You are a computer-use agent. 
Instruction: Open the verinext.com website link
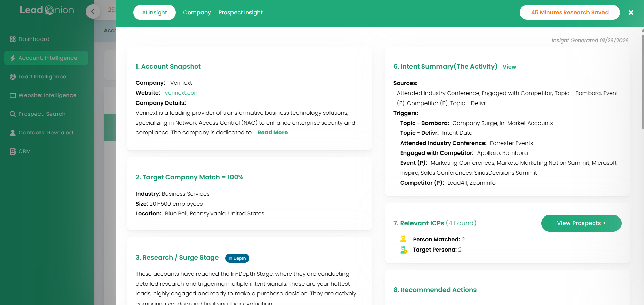pyautogui.click(x=182, y=93)
